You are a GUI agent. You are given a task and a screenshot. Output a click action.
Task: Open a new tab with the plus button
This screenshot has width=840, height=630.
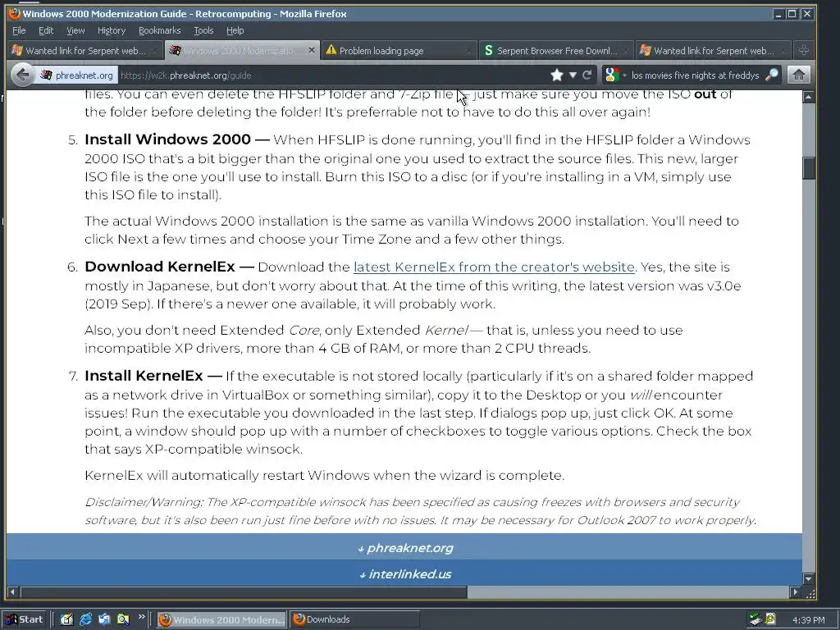point(804,50)
